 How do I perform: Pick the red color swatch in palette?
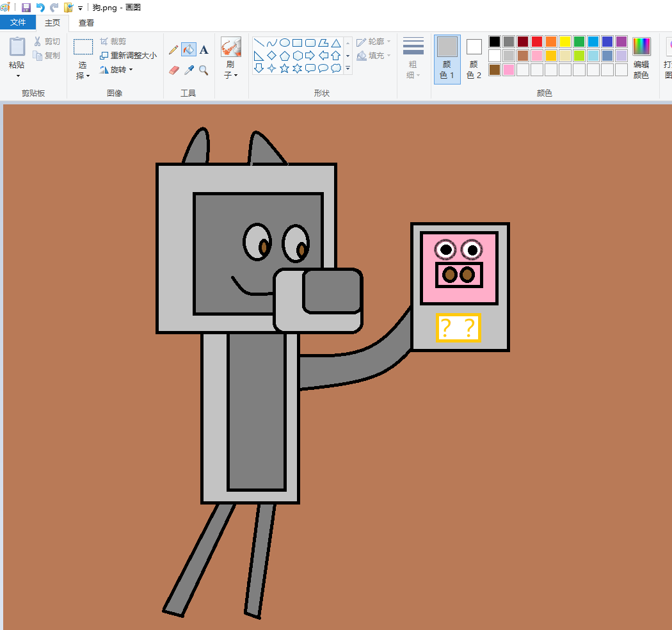coord(537,42)
